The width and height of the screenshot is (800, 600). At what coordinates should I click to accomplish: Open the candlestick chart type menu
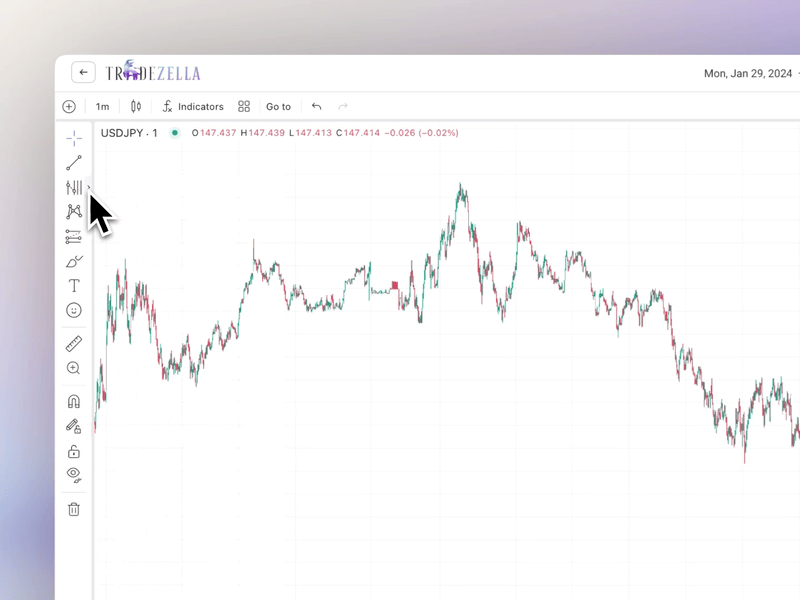click(136, 107)
